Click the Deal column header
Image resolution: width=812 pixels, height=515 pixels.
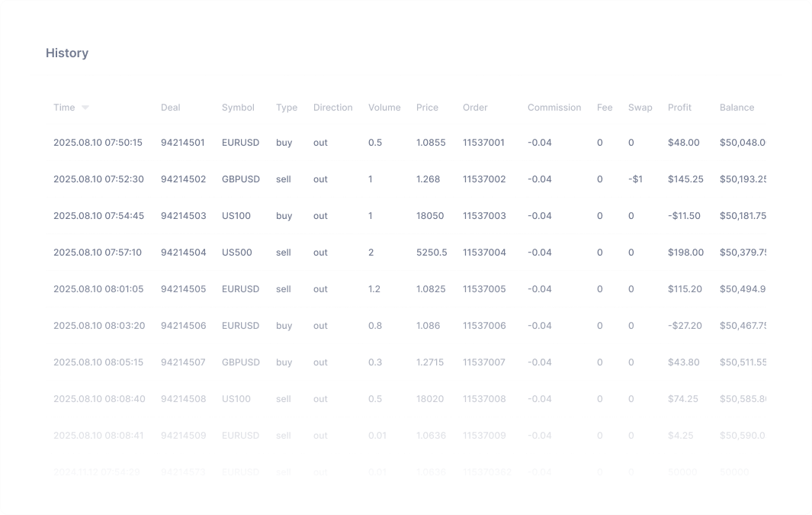tap(171, 108)
